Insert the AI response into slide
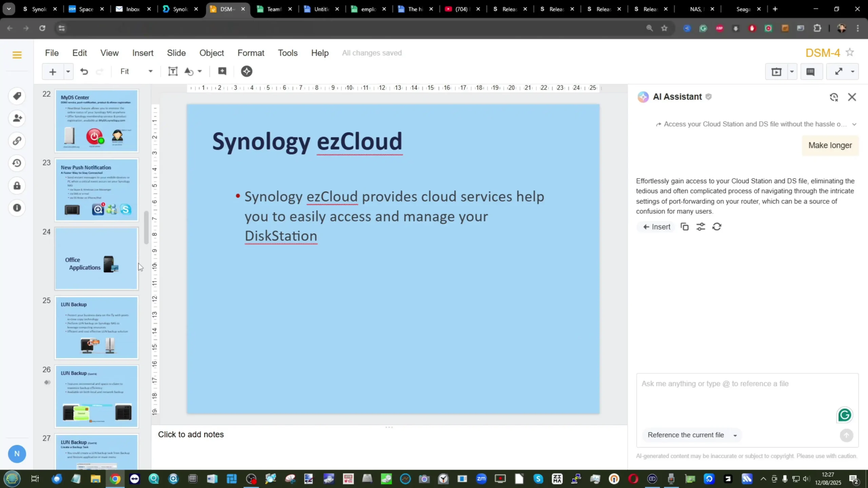The width and height of the screenshot is (868, 488). coord(657,227)
